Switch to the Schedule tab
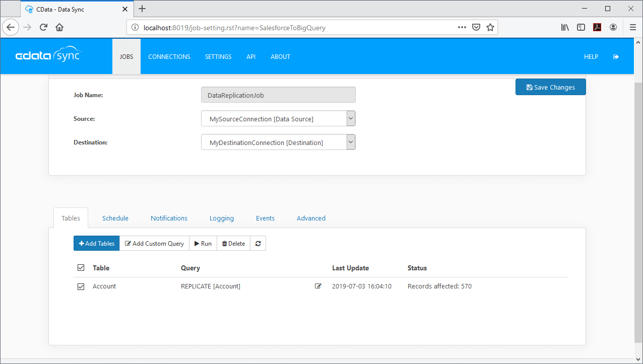 pos(115,218)
